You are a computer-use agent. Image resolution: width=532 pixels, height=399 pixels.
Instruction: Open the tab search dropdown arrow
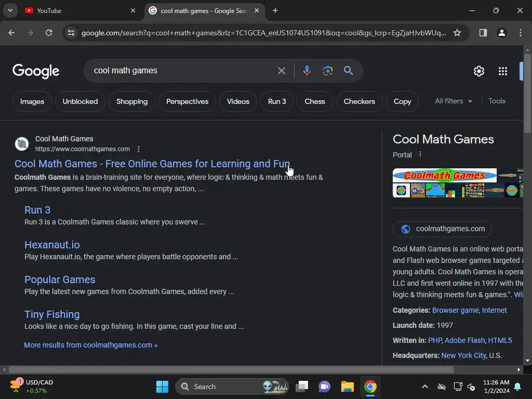(x=10, y=10)
